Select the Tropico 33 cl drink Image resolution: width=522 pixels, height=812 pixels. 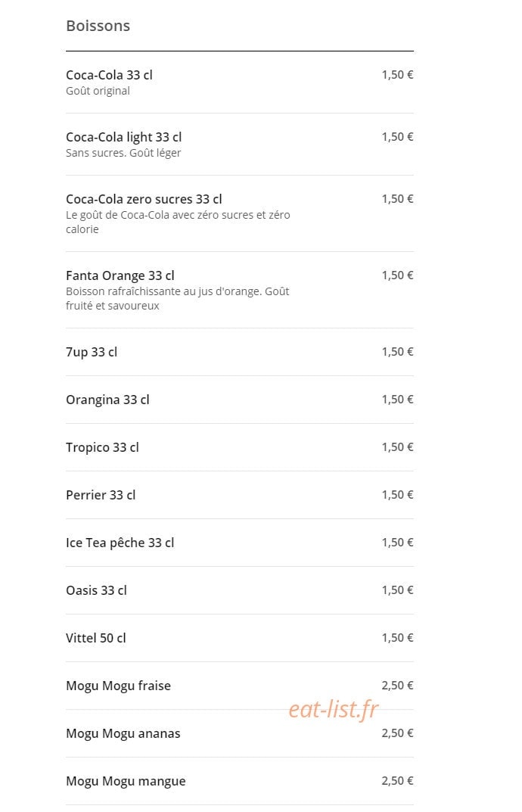pyautogui.click(x=239, y=447)
